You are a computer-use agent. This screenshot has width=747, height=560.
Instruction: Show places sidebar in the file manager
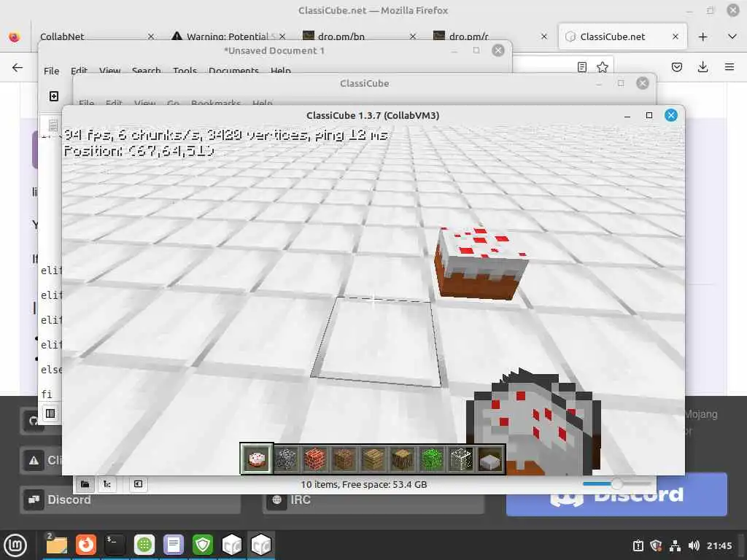click(x=85, y=484)
